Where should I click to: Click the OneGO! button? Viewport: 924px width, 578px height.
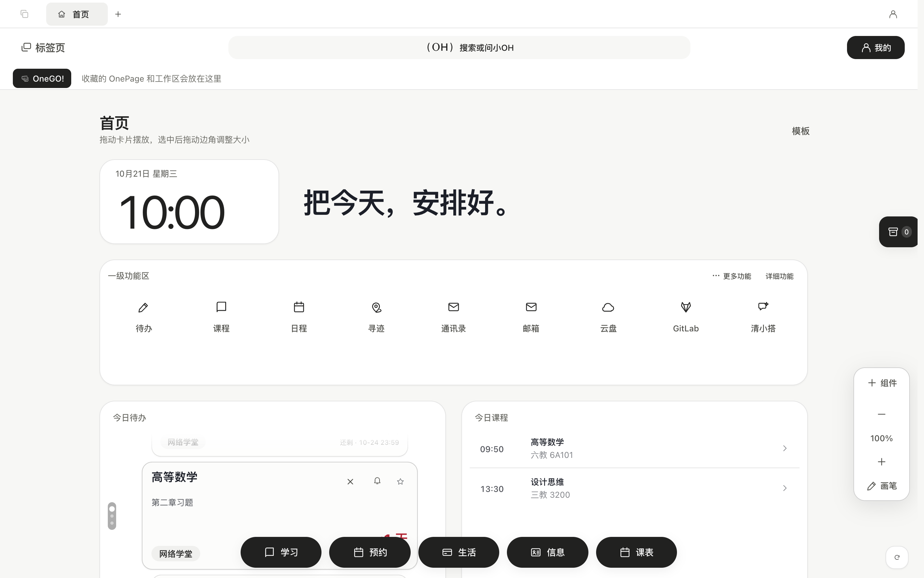tap(42, 78)
